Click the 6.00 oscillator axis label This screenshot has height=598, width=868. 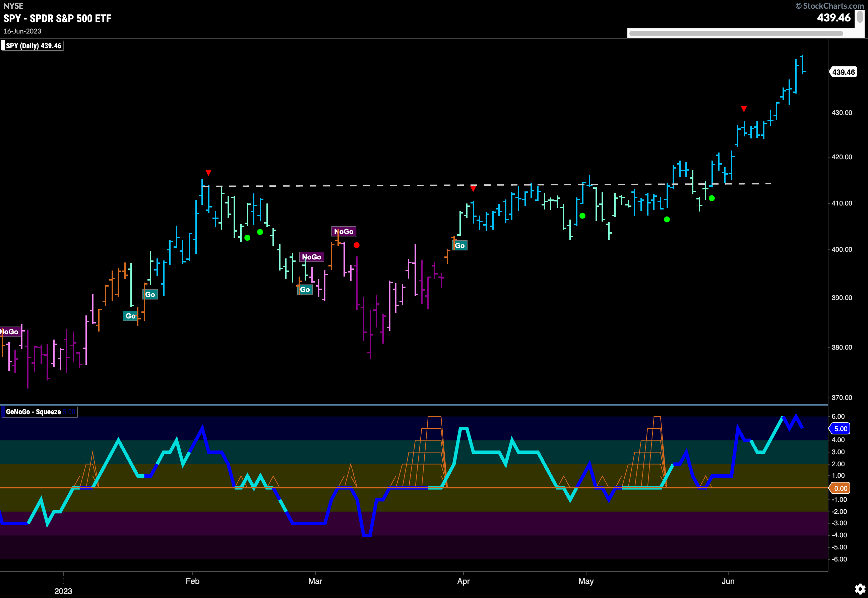click(x=838, y=417)
